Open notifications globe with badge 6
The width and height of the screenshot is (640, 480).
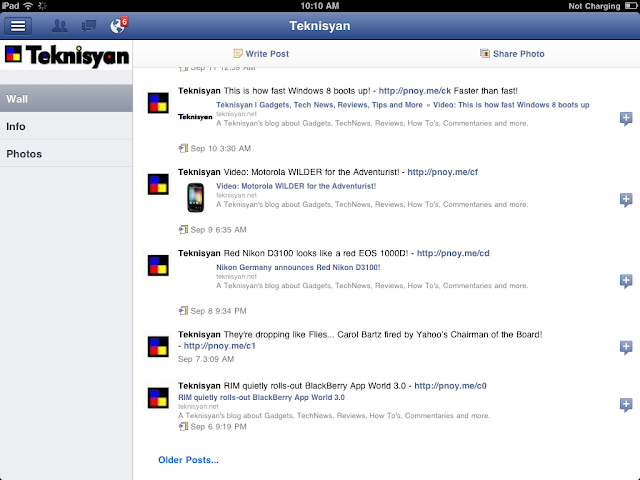coord(118,25)
